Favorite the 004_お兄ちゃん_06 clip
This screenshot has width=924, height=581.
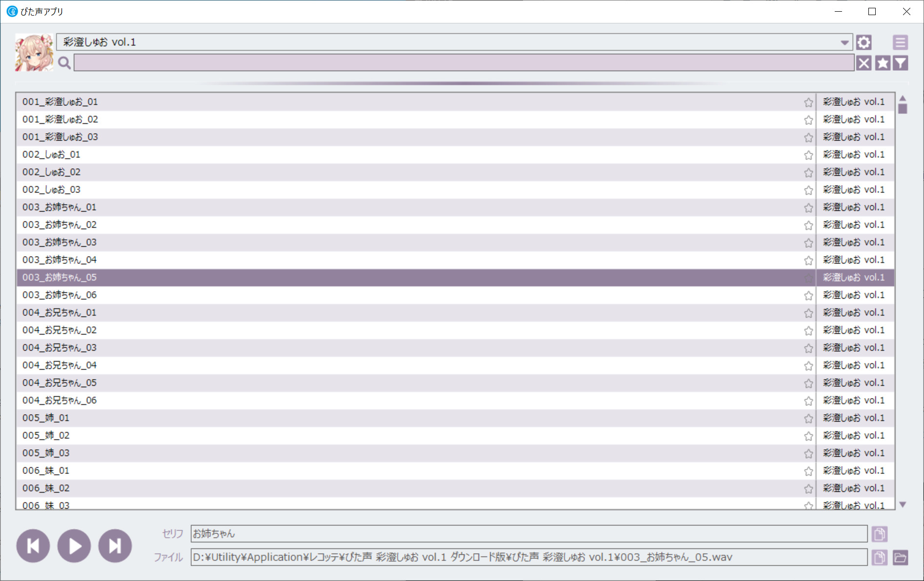[x=808, y=401]
